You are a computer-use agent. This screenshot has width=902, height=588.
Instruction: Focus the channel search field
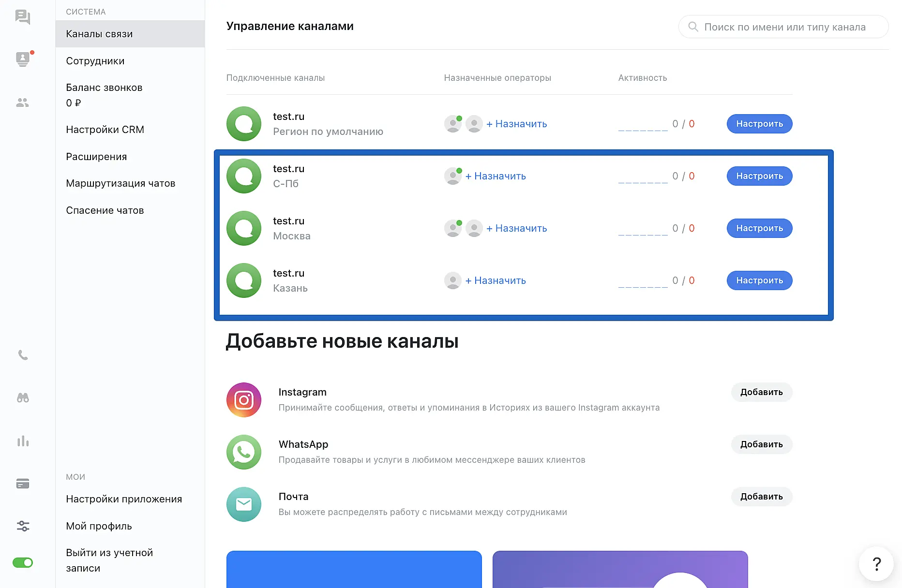click(783, 27)
